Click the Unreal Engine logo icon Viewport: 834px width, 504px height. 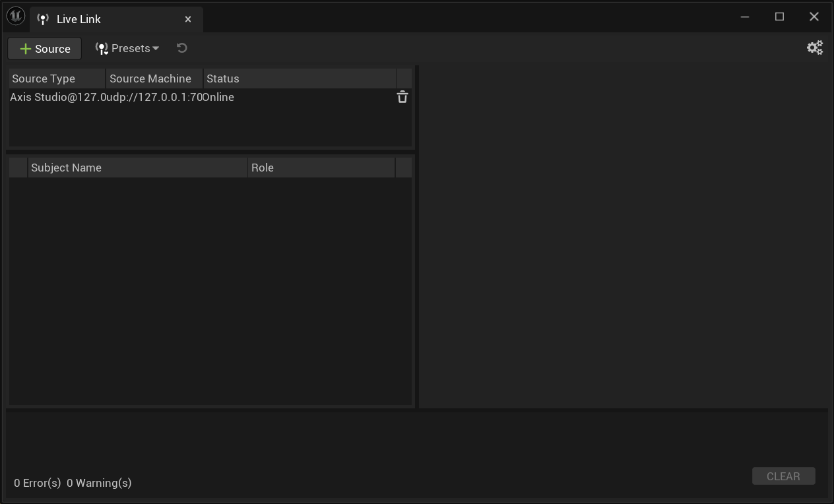(x=16, y=16)
